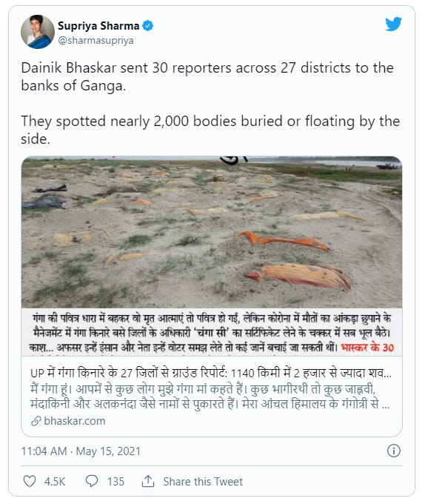This screenshot has height=504, width=425.
Task: Open Supriya Sharma's profile avatar
Action: point(38,31)
